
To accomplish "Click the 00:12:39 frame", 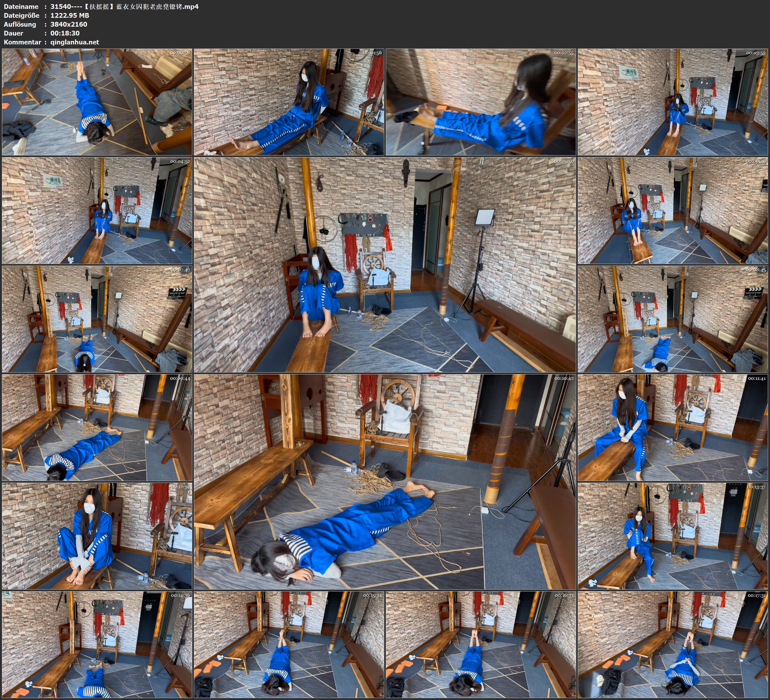I will point(97,536).
